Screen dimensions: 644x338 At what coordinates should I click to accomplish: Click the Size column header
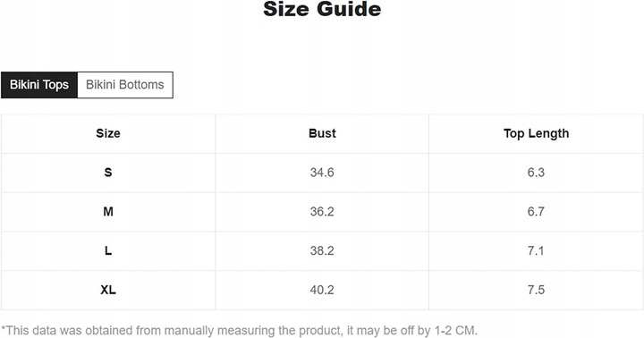click(108, 133)
